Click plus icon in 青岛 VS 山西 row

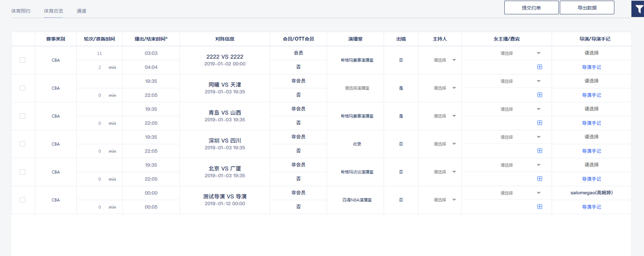pyautogui.click(x=540, y=123)
